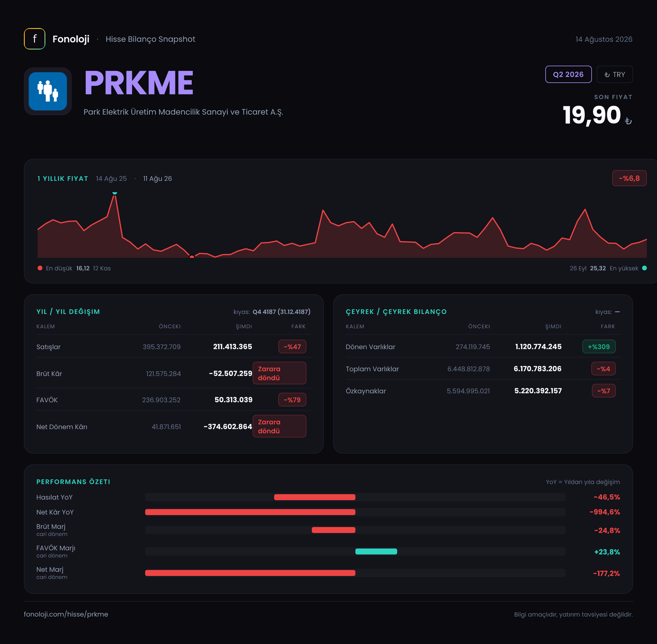Click the PRKME company logo thumbnail
657x644 pixels.
48,91
